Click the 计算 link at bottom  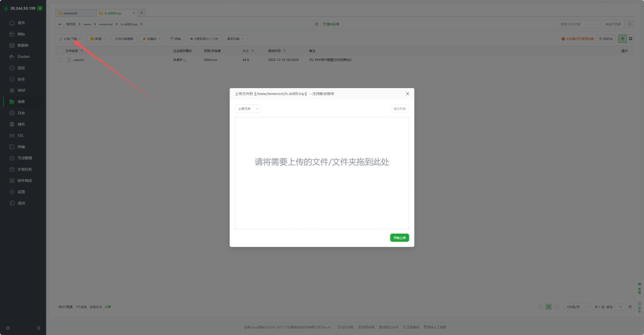[108, 307]
